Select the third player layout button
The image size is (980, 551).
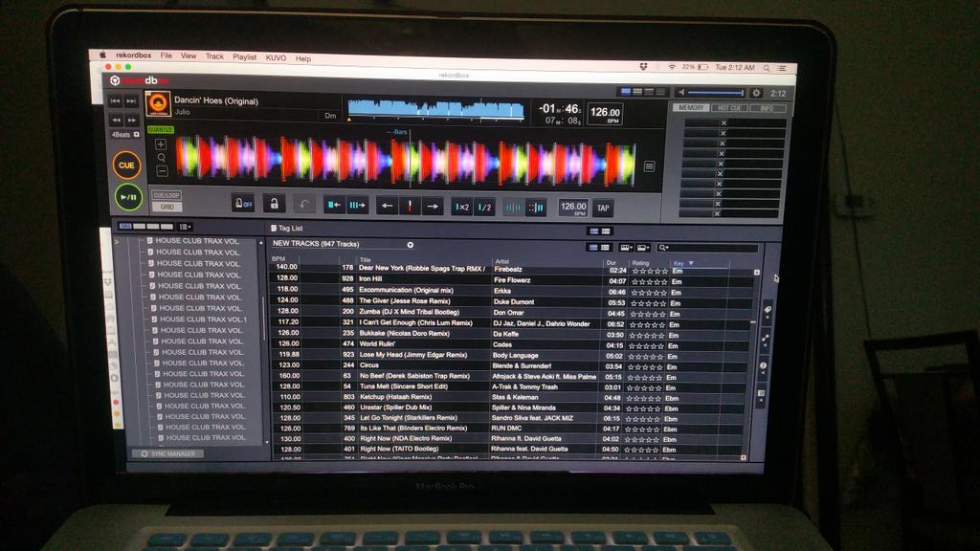click(x=649, y=92)
